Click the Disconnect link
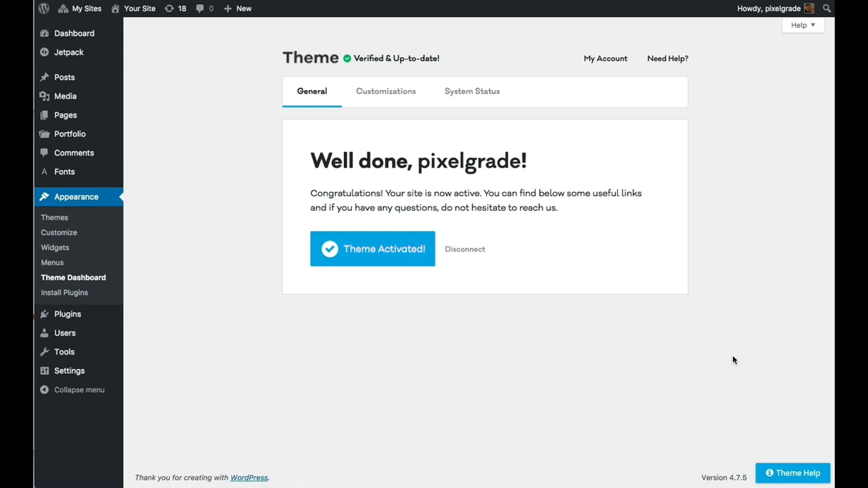Image resolution: width=868 pixels, height=488 pixels. [465, 249]
